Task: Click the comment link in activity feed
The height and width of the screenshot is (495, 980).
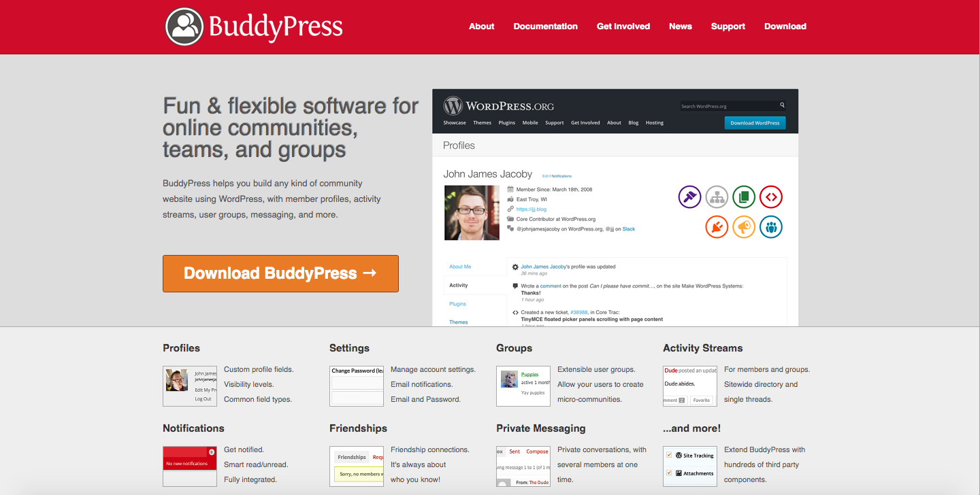Action: tap(551, 286)
